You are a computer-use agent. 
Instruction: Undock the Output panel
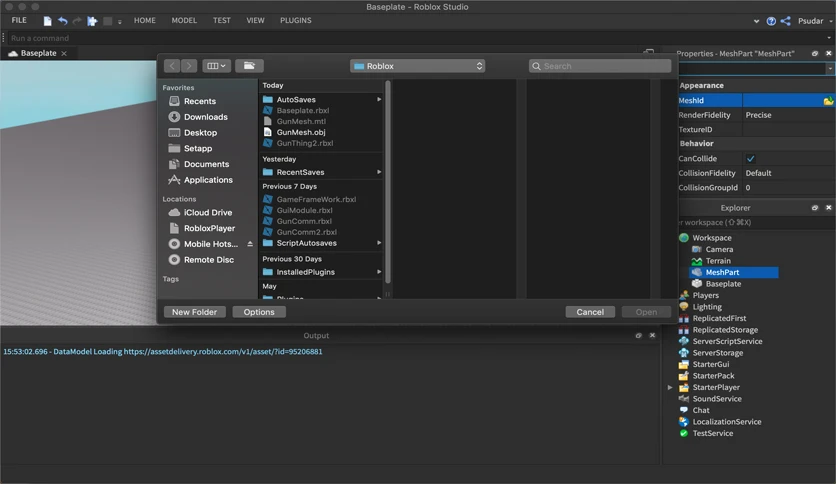point(638,335)
